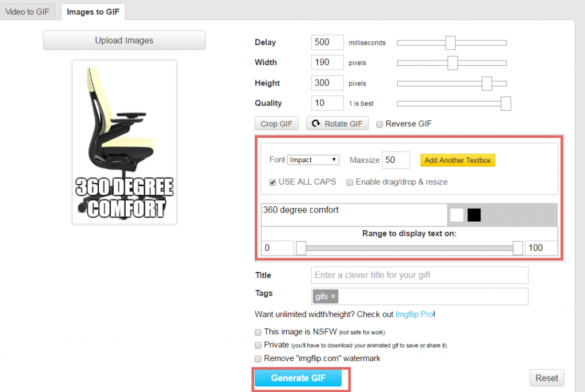585x392 pixels.
Task: Switch to the Video to GIF tab
Action: (x=27, y=11)
